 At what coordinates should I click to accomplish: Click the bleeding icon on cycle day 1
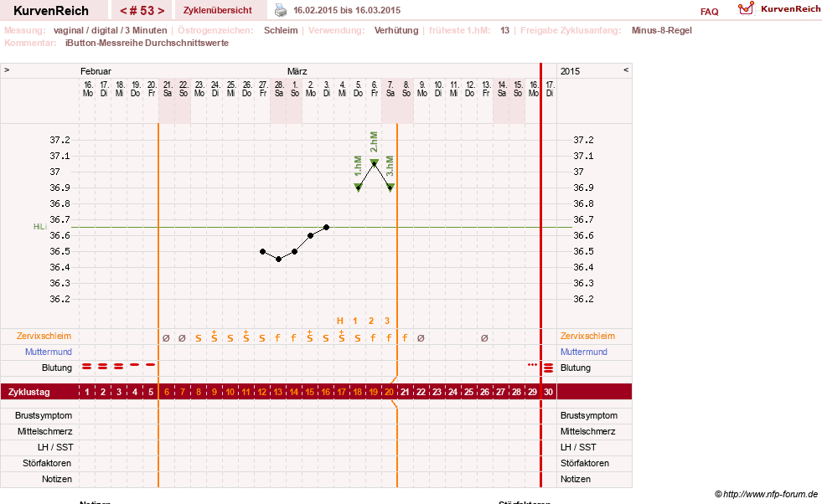click(87, 367)
